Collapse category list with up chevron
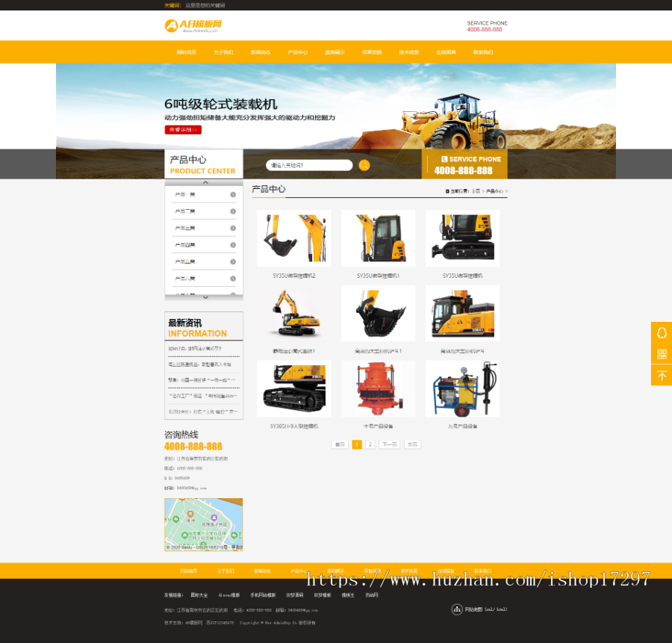Screen dimensions: 672x643 205,183
